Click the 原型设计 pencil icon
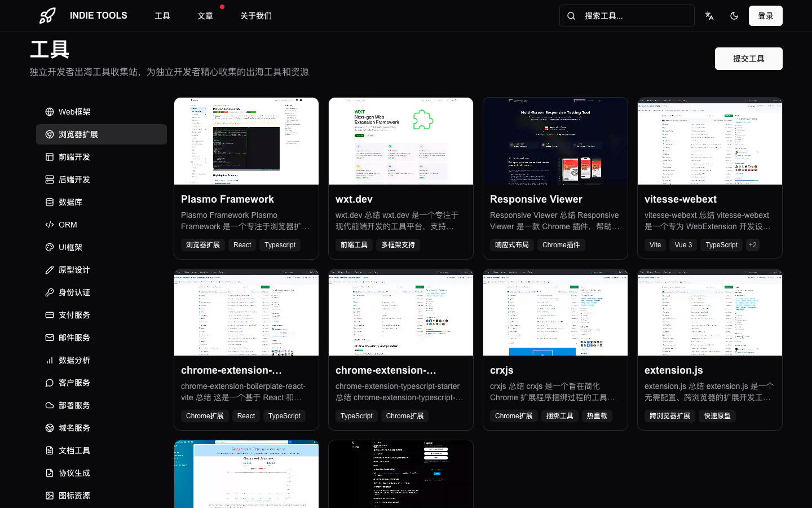 50,270
